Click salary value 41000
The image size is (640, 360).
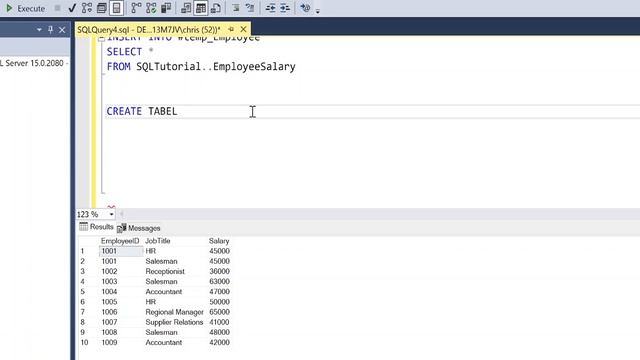tap(219, 322)
